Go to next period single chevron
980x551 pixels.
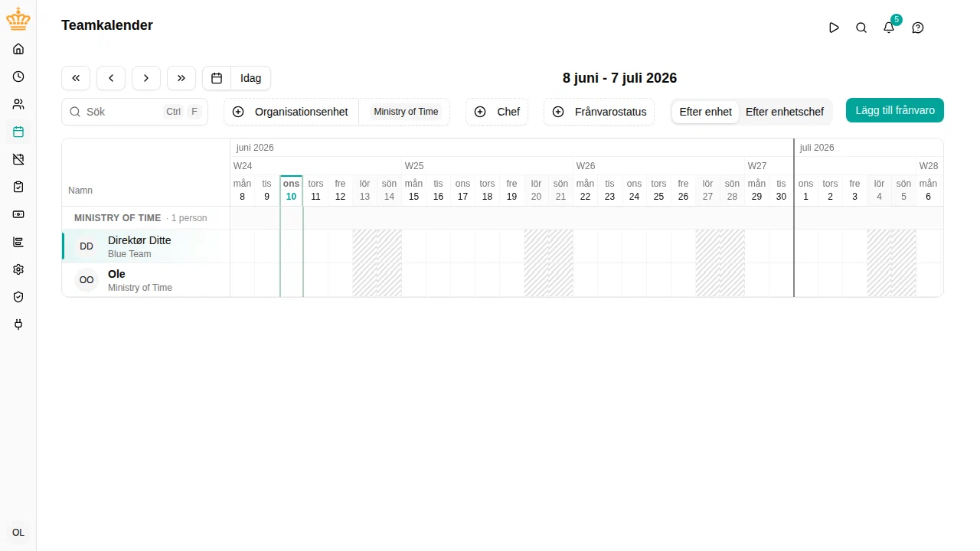point(146,78)
